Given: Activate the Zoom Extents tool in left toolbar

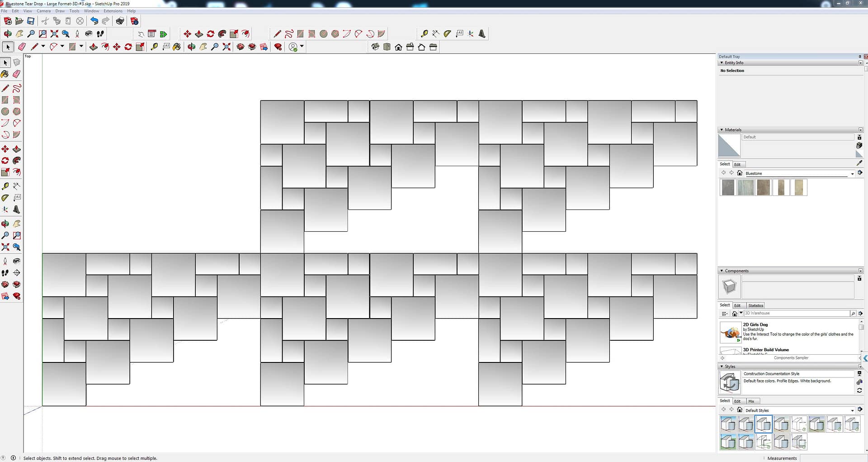Looking at the screenshot, I should tap(5, 247).
